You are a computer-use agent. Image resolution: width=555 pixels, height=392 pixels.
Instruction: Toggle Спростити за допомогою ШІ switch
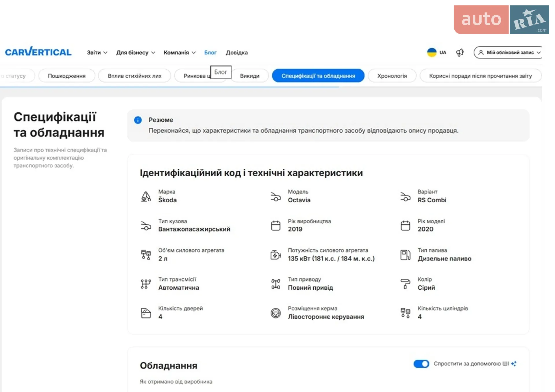(x=421, y=364)
